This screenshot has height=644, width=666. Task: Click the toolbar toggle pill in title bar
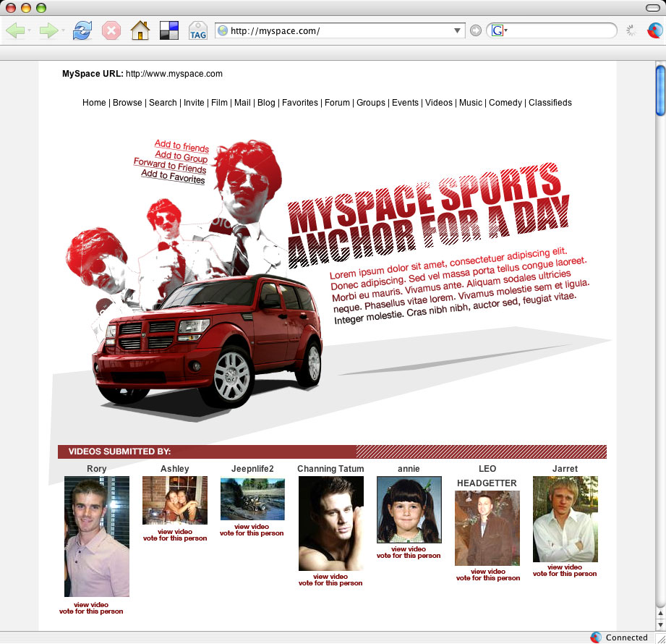(x=652, y=8)
